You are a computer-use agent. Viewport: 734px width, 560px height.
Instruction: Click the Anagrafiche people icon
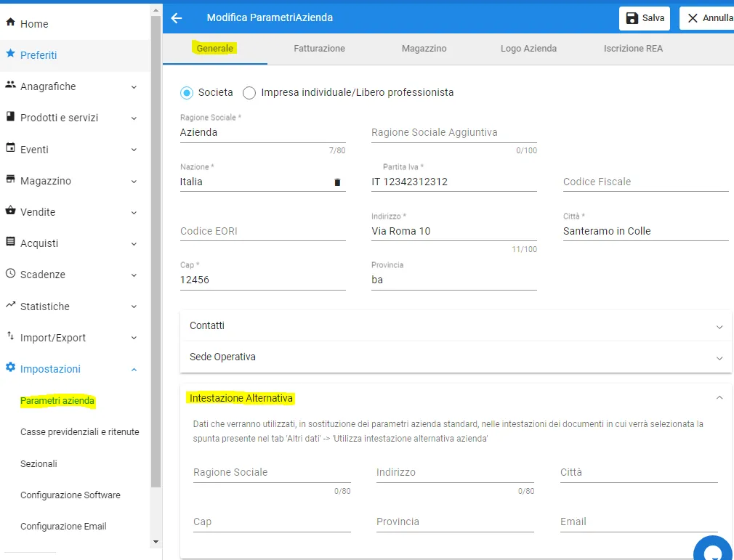coord(10,85)
